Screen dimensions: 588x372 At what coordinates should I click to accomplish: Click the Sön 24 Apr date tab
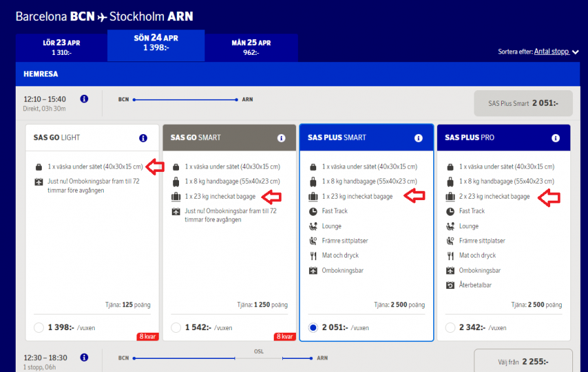click(x=156, y=43)
